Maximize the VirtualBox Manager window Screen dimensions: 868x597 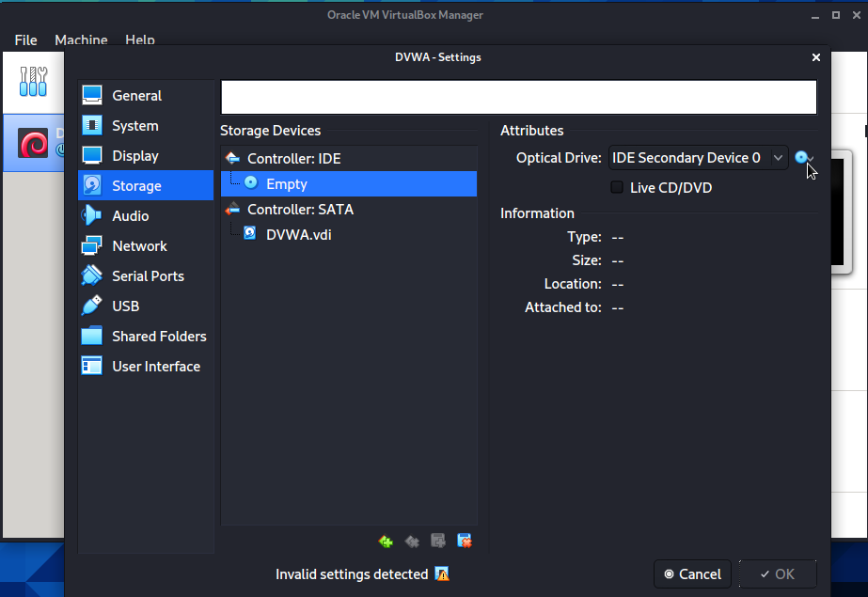click(x=836, y=15)
